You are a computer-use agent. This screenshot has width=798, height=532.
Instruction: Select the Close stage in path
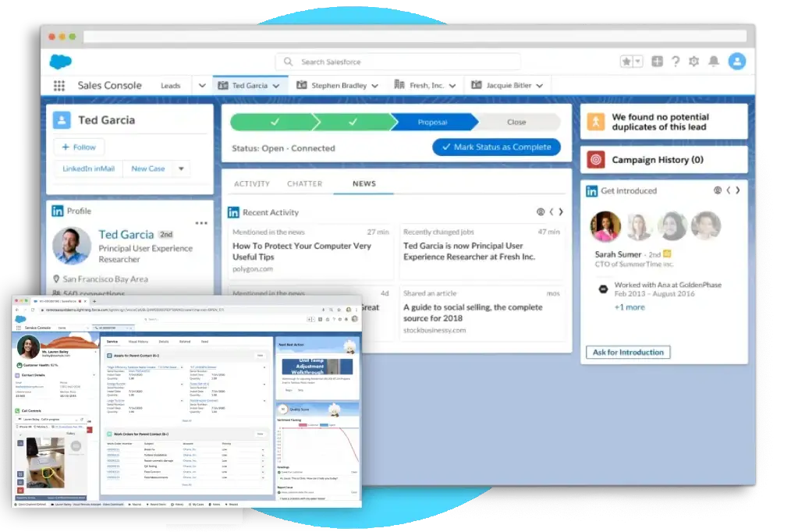click(516, 122)
